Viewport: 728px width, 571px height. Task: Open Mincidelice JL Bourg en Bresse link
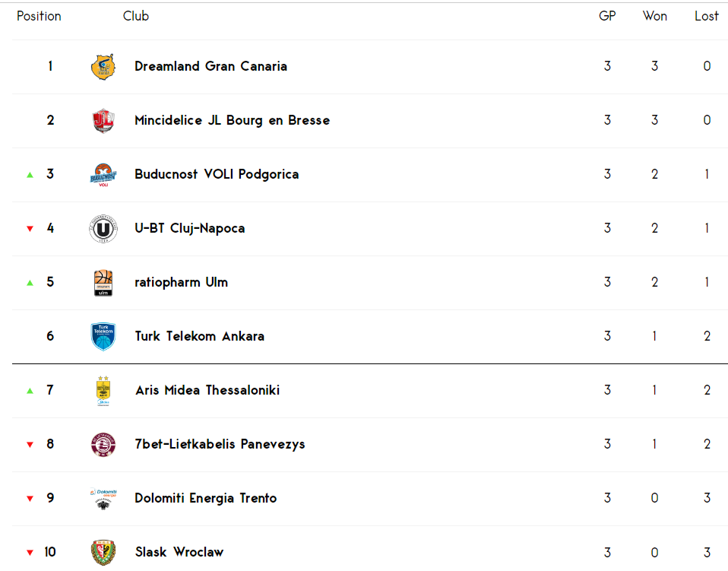click(x=232, y=120)
